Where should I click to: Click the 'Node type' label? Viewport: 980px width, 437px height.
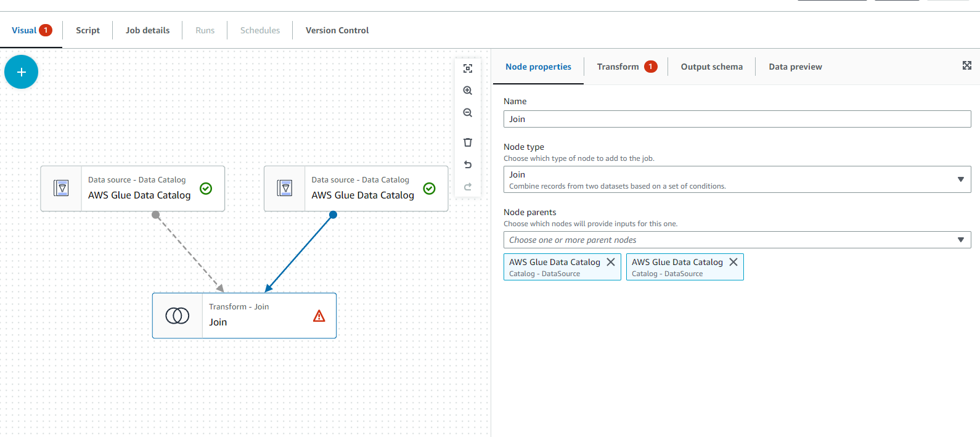coord(524,147)
